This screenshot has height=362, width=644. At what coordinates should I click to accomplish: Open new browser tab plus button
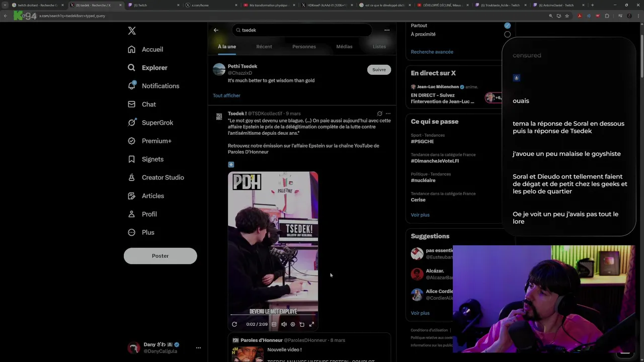click(592, 5)
